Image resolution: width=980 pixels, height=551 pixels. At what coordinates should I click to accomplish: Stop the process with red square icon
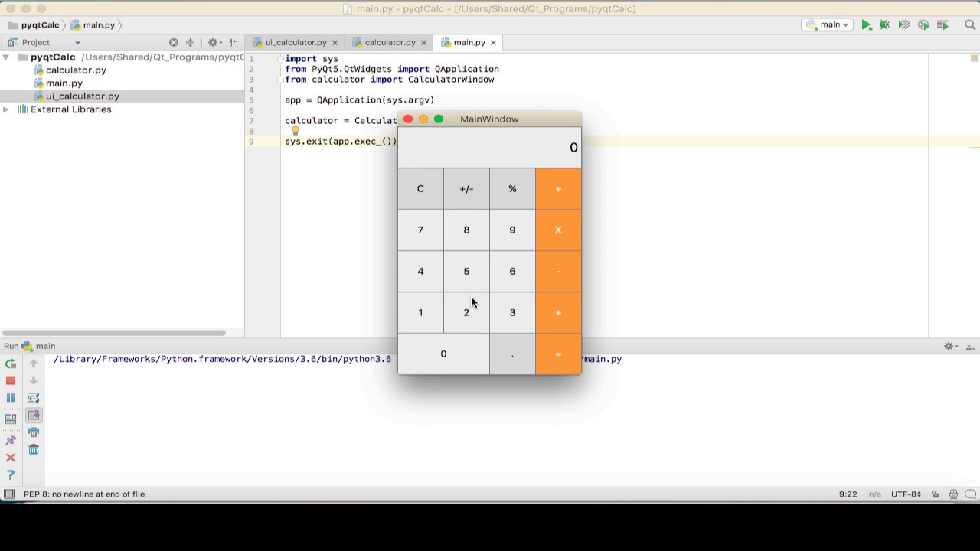click(x=11, y=380)
